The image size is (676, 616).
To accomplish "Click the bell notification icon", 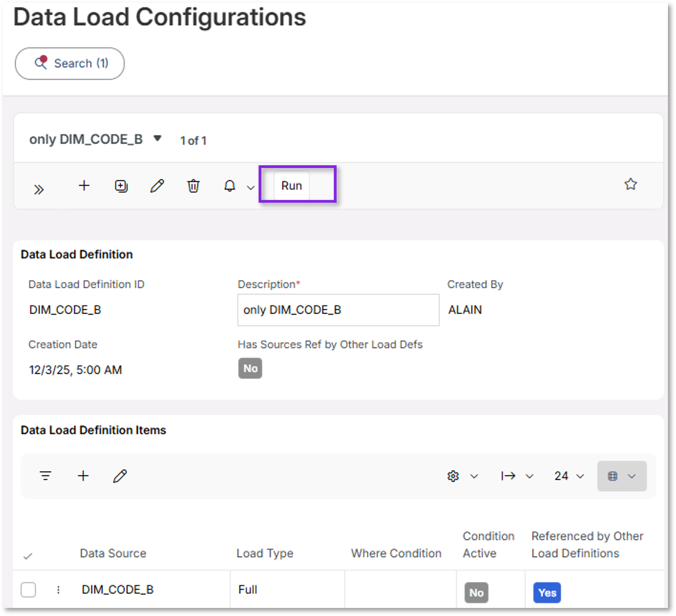I will 229,186.
